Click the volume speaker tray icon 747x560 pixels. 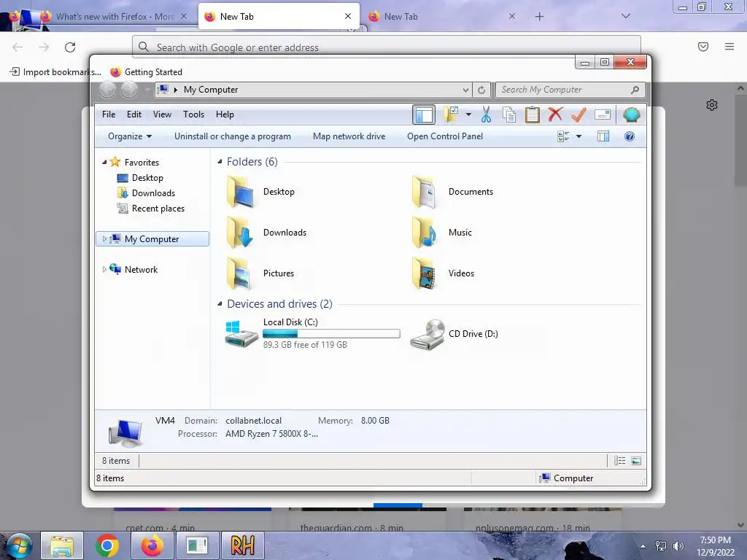point(678,546)
